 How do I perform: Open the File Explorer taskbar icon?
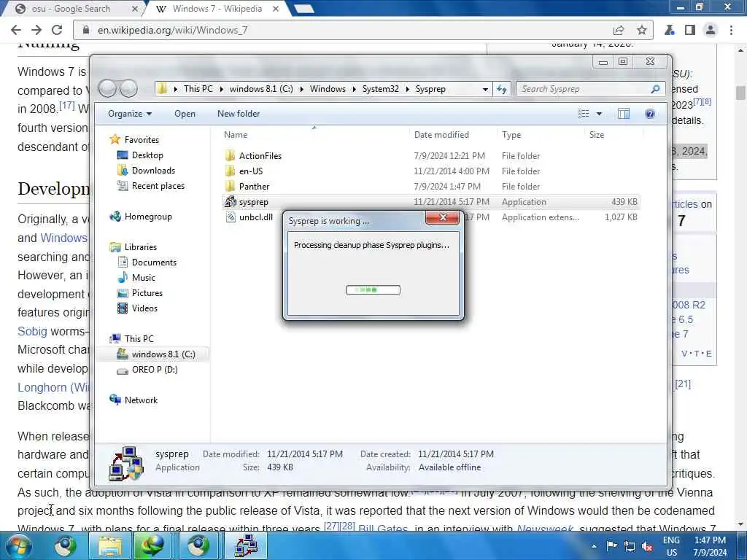click(x=111, y=545)
